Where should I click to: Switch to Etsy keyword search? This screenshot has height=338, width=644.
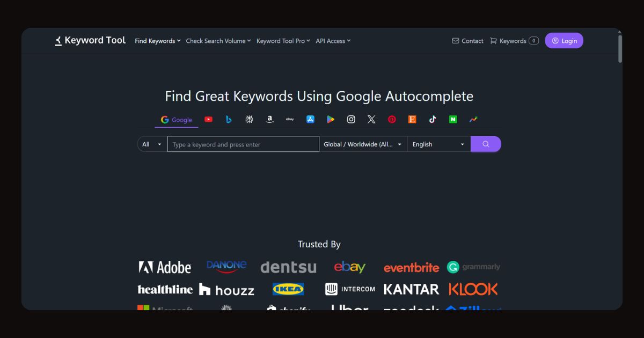pos(412,120)
